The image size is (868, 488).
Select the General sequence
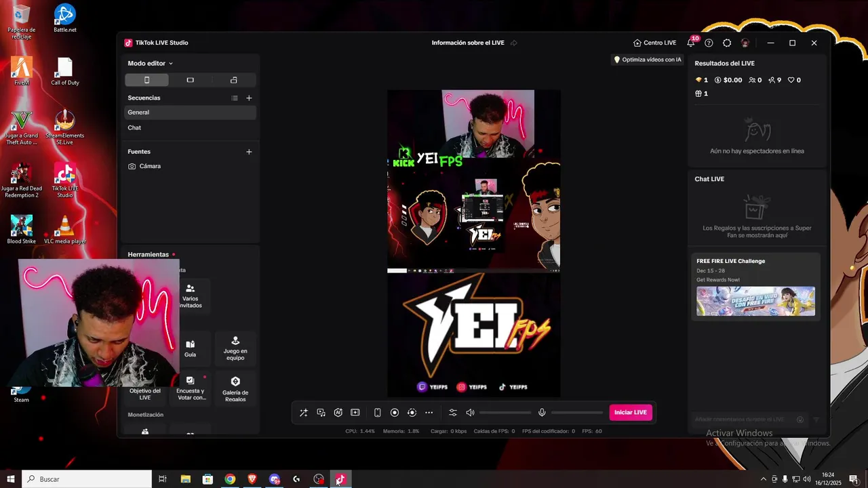click(x=190, y=113)
